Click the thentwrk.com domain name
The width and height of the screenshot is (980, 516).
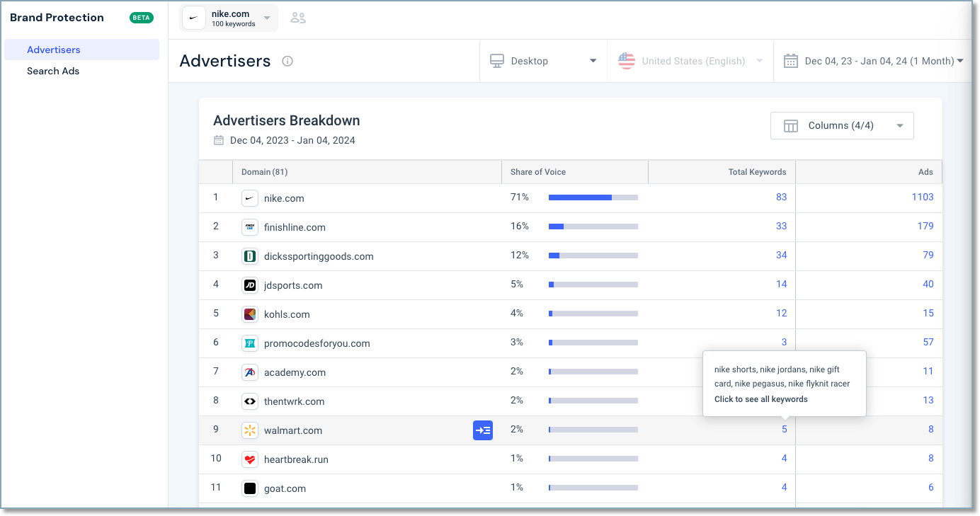pos(294,401)
